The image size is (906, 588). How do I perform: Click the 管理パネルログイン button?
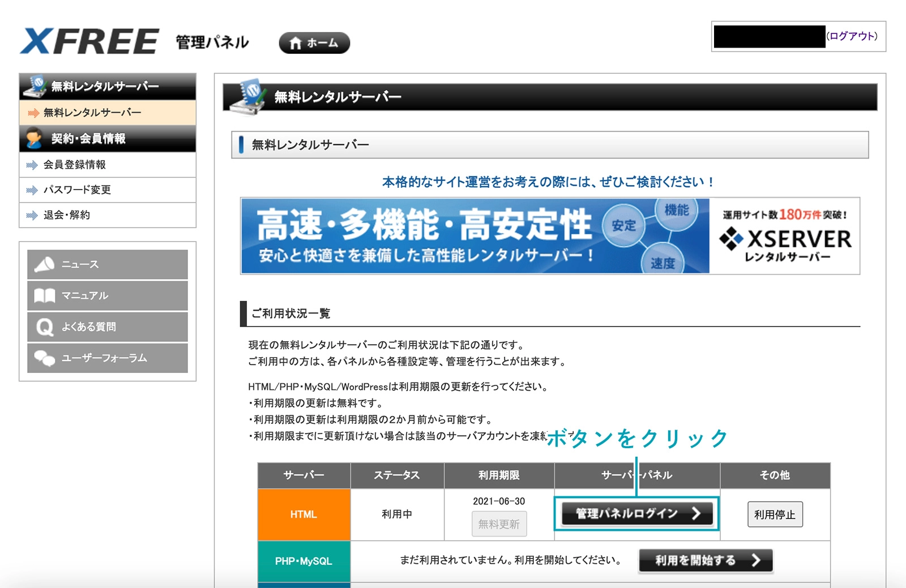point(637,513)
